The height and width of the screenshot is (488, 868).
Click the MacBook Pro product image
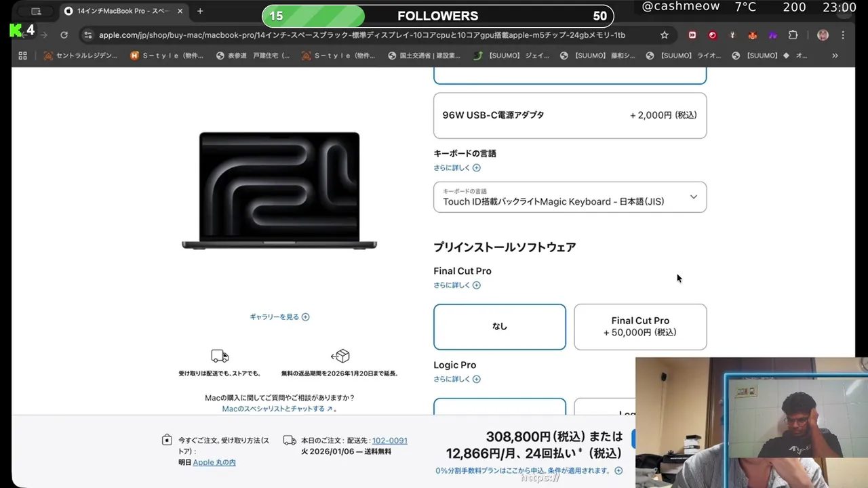click(x=279, y=191)
